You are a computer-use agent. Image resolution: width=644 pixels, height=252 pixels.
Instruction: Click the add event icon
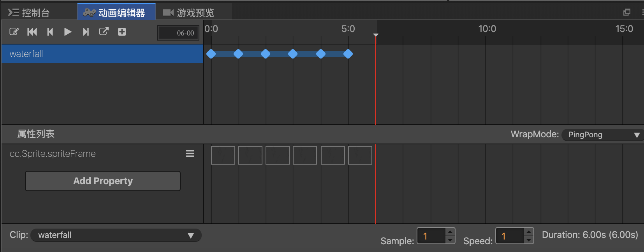pyautogui.click(x=104, y=32)
